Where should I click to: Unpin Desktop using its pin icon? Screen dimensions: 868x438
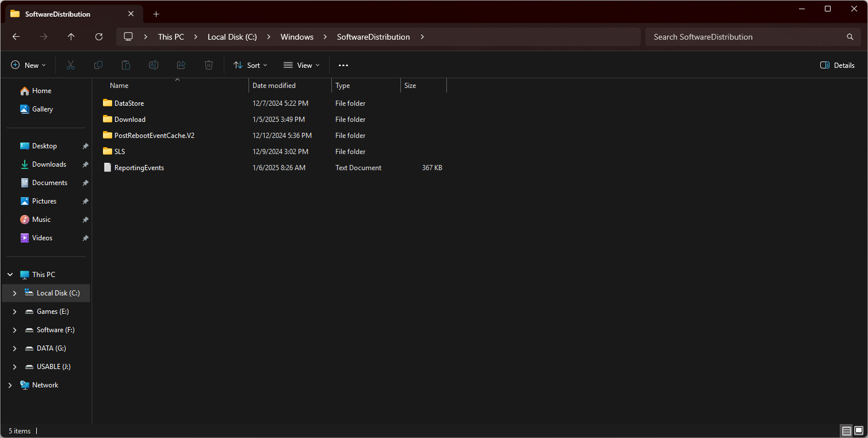(85, 146)
